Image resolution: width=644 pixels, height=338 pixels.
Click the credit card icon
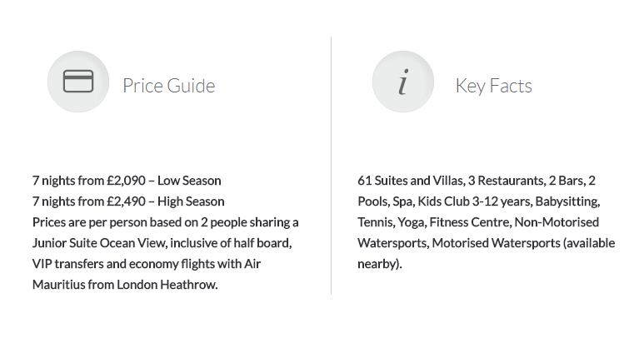(x=78, y=82)
